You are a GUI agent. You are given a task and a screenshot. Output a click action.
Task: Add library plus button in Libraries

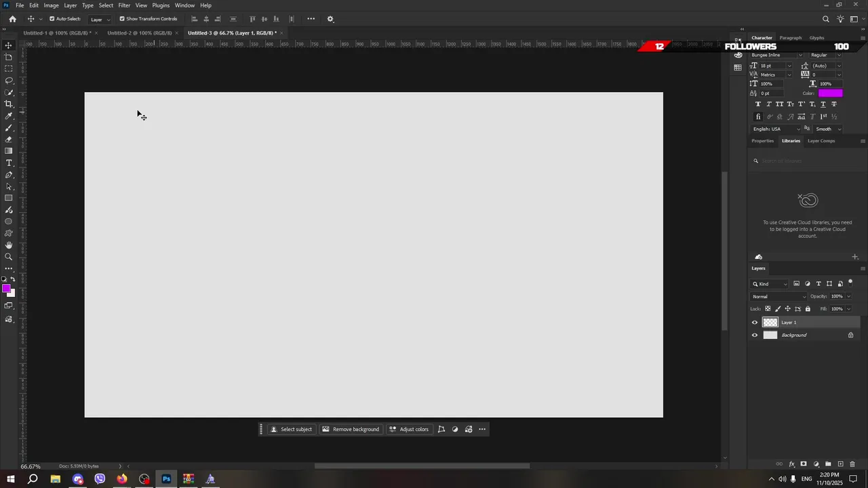tap(855, 257)
